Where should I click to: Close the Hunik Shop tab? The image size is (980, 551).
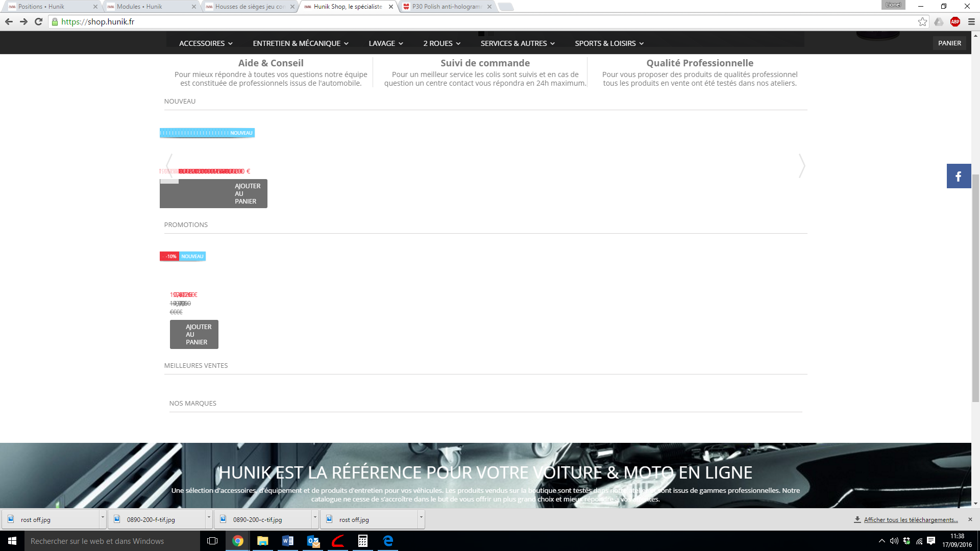390,7
